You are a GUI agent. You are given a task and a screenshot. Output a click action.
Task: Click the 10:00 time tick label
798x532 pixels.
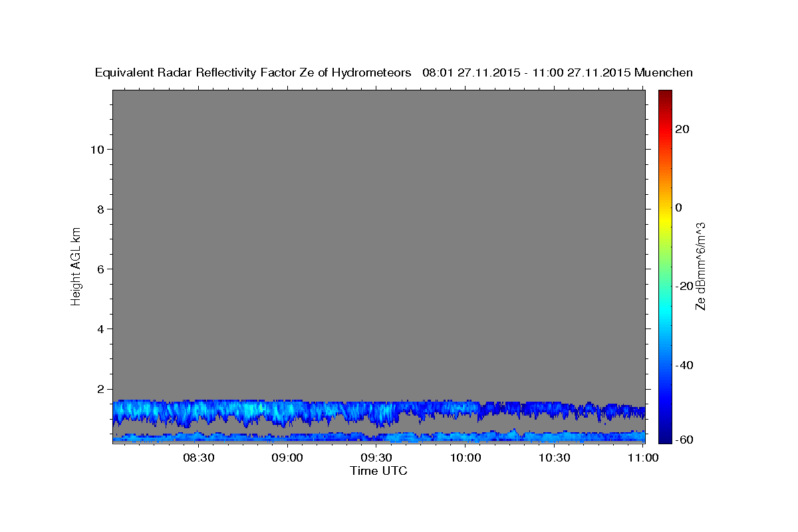[465, 458]
